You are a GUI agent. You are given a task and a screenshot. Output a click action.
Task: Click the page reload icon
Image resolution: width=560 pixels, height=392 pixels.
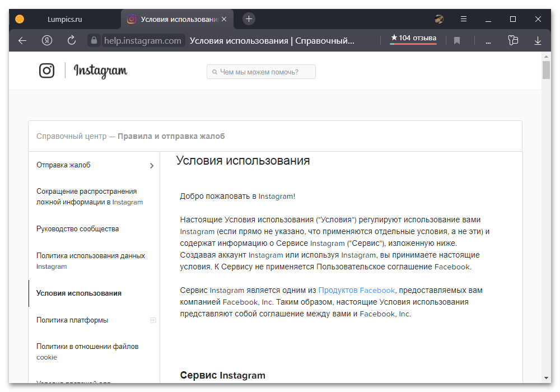pos(71,40)
